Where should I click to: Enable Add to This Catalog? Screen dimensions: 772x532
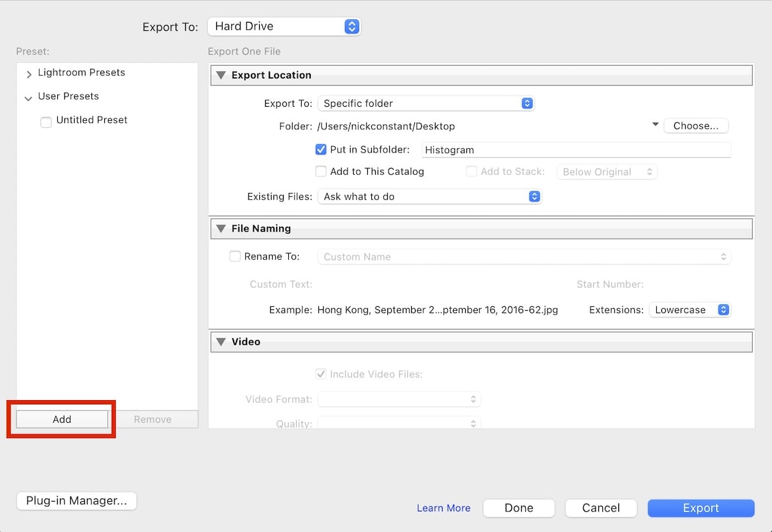(x=320, y=171)
